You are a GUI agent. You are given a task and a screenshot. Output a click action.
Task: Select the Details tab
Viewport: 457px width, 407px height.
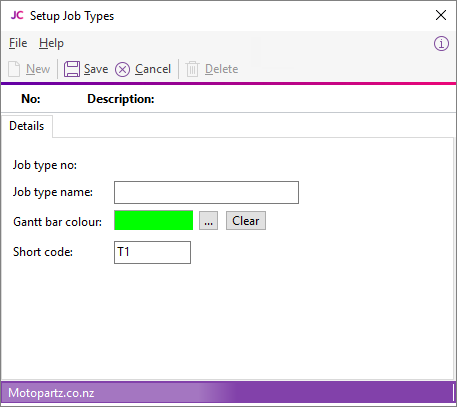pos(27,126)
